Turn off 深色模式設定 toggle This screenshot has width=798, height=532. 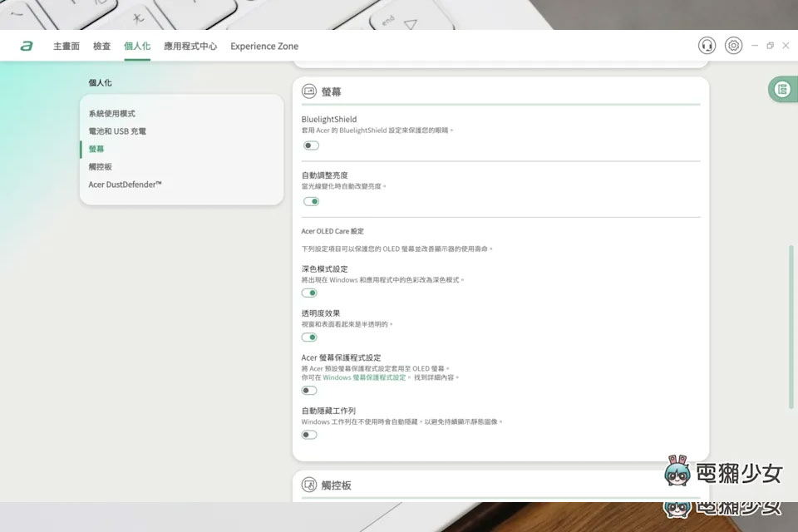[309, 293]
